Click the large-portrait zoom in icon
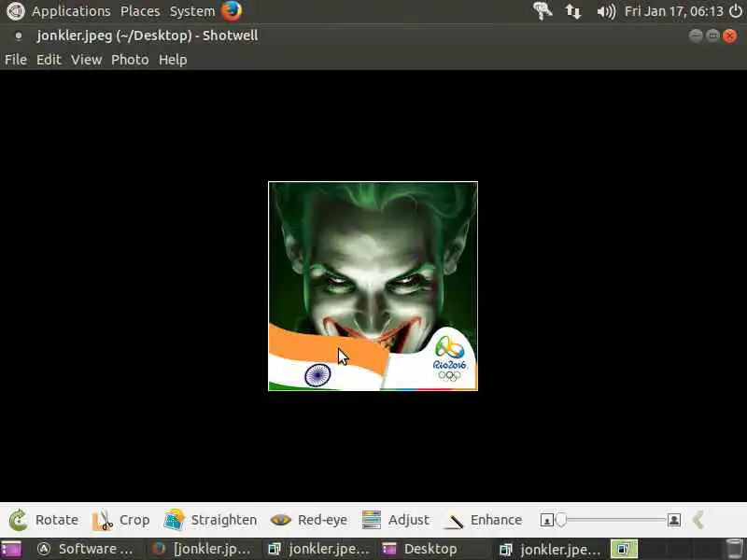Viewport: 747px width, 560px height. click(x=674, y=520)
